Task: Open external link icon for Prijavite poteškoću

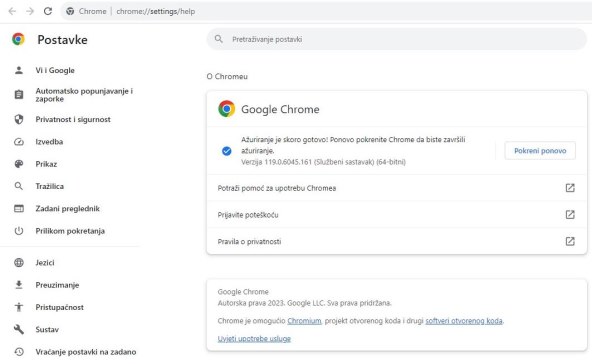Action: coord(570,215)
